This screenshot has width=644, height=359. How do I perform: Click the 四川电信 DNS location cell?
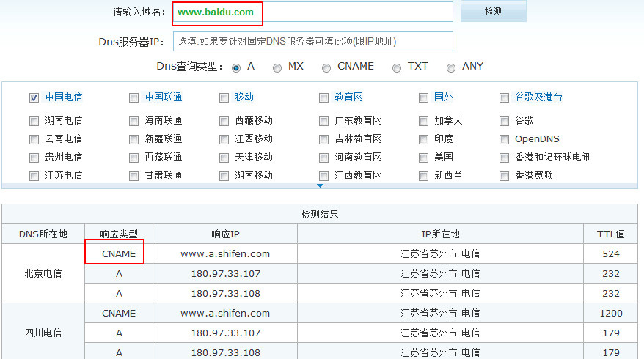coord(43,333)
